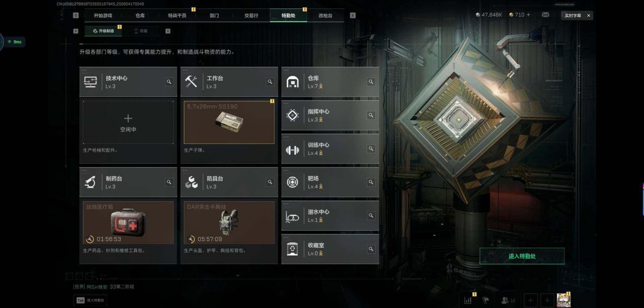This screenshot has width=644, height=308.
Task: Click the flag icon in bottom bar
Action: click(486, 300)
